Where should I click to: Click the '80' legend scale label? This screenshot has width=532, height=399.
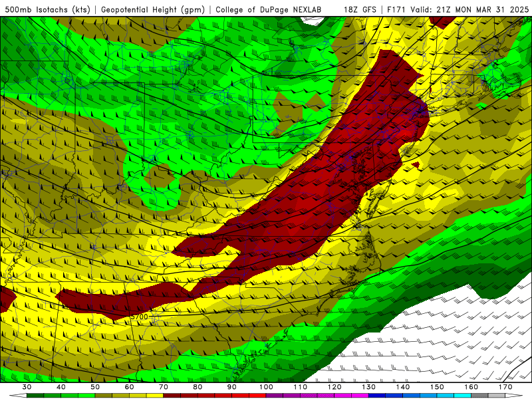[x=198, y=387]
